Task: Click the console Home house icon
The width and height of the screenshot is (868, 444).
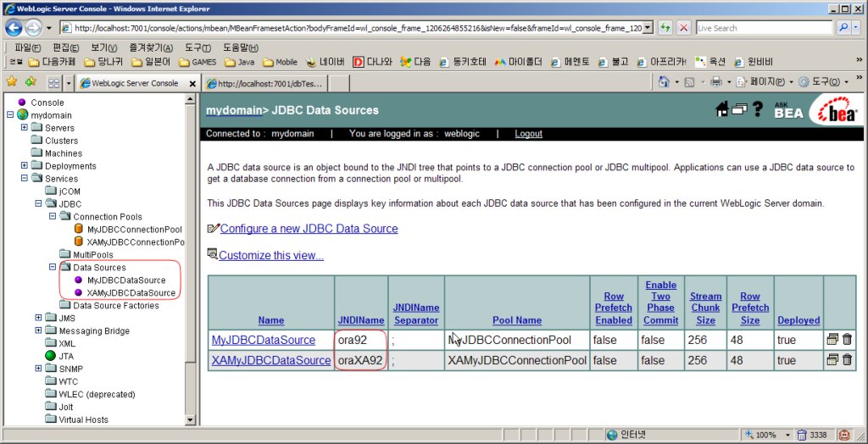Action: click(x=722, y=109)
